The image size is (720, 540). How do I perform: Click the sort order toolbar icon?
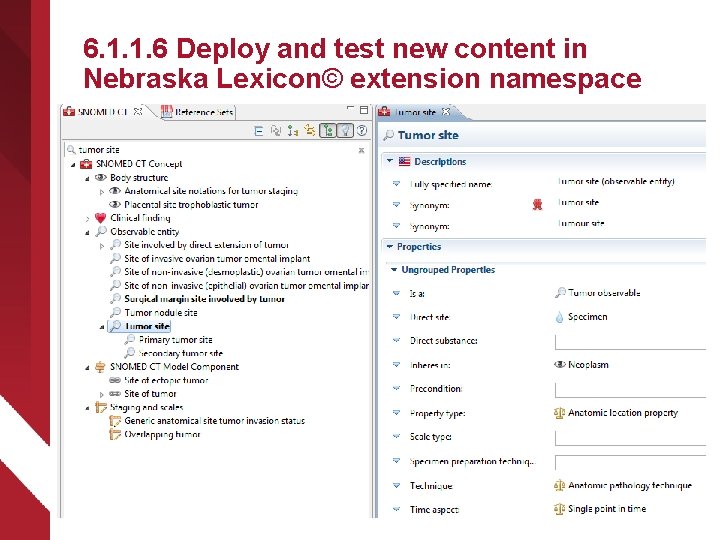click(x=292, y=131)
